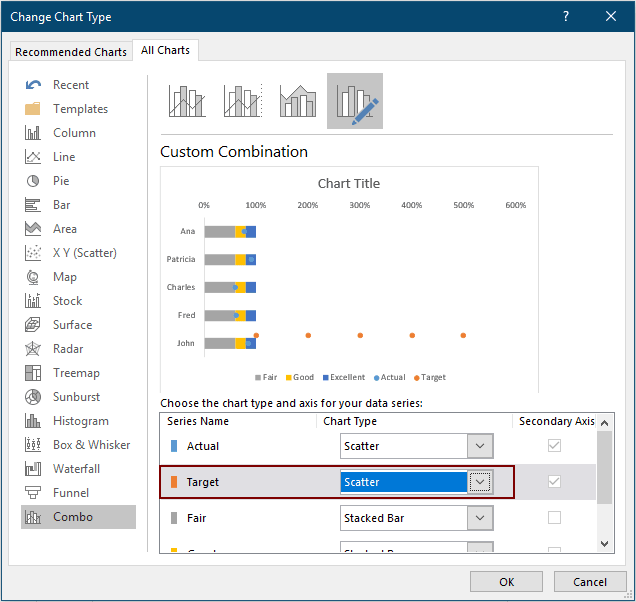636x602 pixels.
Task: Toggle Secondary Axis checkbox for Actual series
Action: tap(554, 446)
